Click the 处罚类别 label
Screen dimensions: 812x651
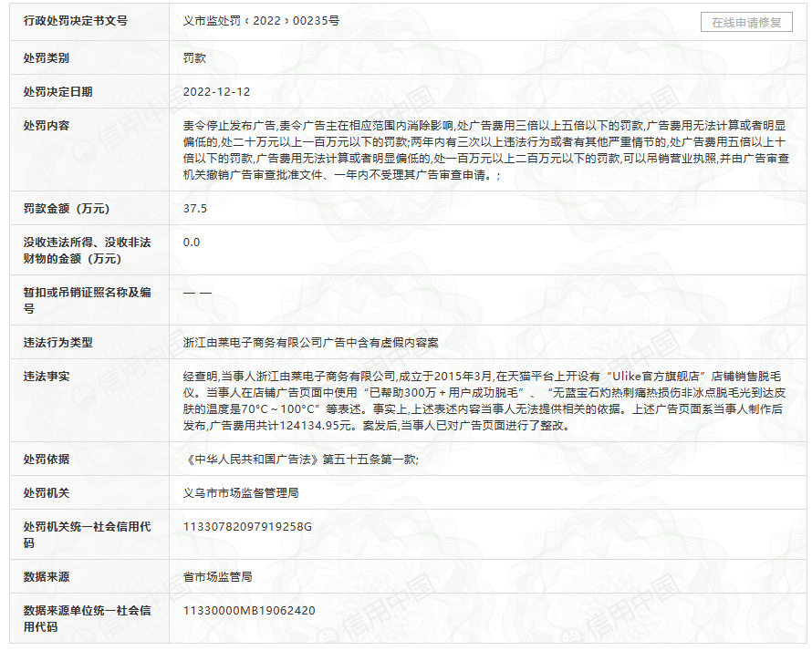47,58
